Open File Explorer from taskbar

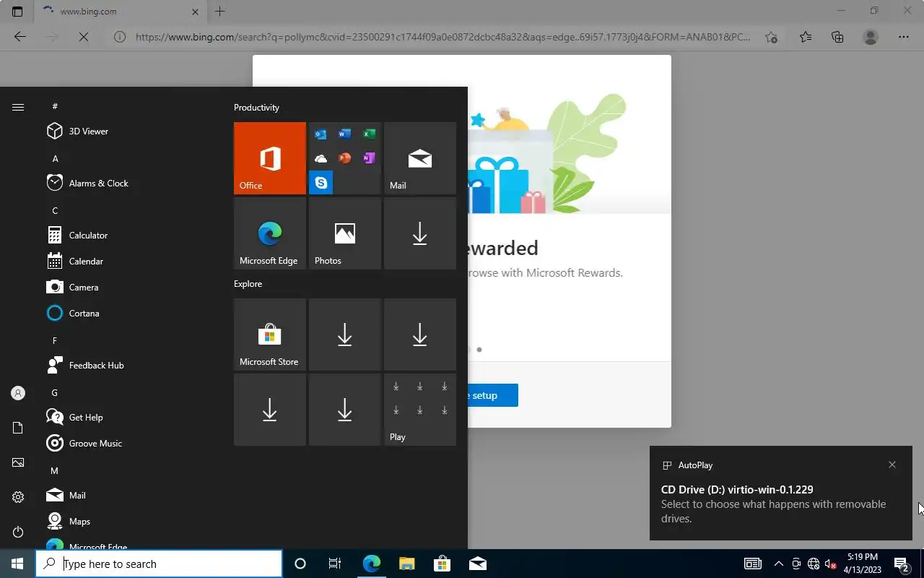tap(407, 564)
